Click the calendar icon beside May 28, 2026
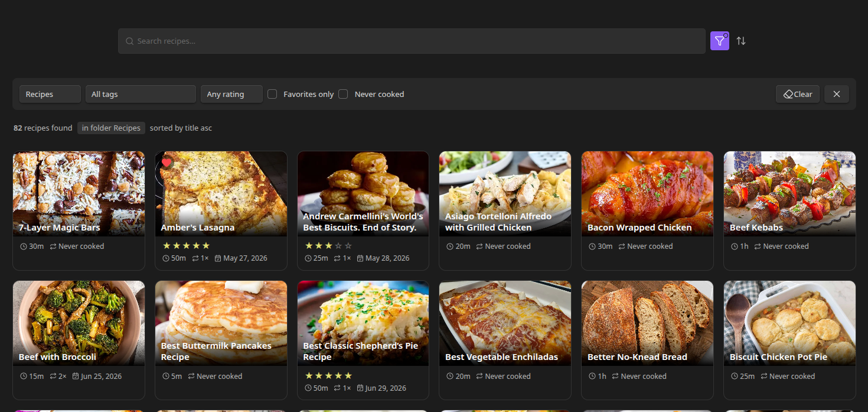The image size is (868, 412). (360, 258)
